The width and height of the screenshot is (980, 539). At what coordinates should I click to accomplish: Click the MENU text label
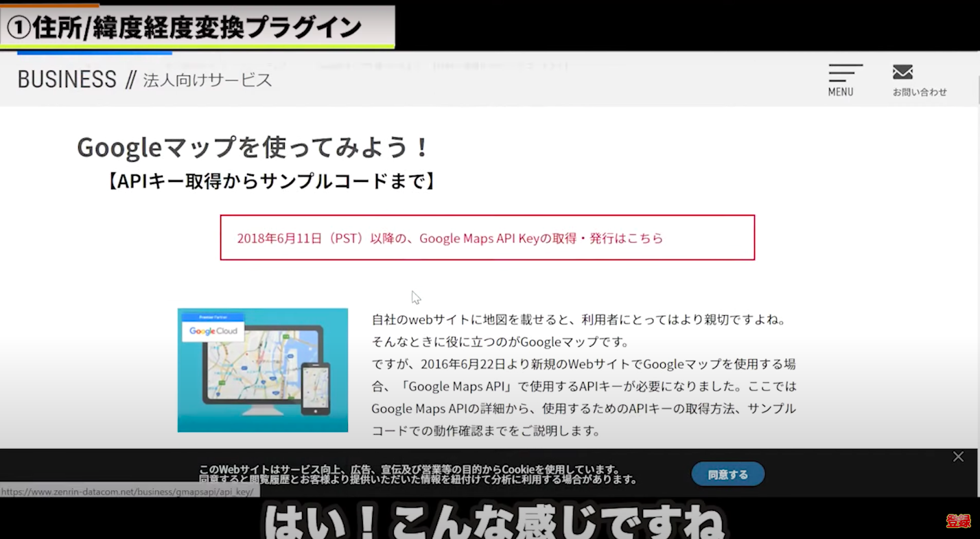[x=841, y=92]
